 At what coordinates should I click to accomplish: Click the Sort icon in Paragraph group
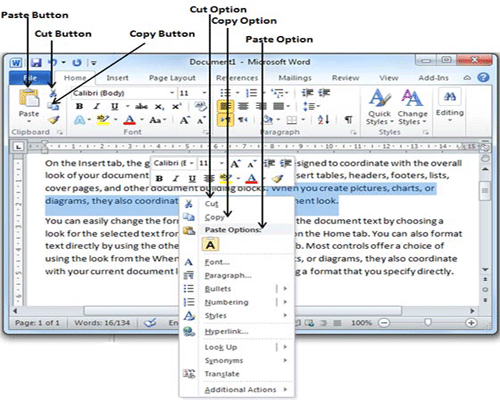(323, 119)
